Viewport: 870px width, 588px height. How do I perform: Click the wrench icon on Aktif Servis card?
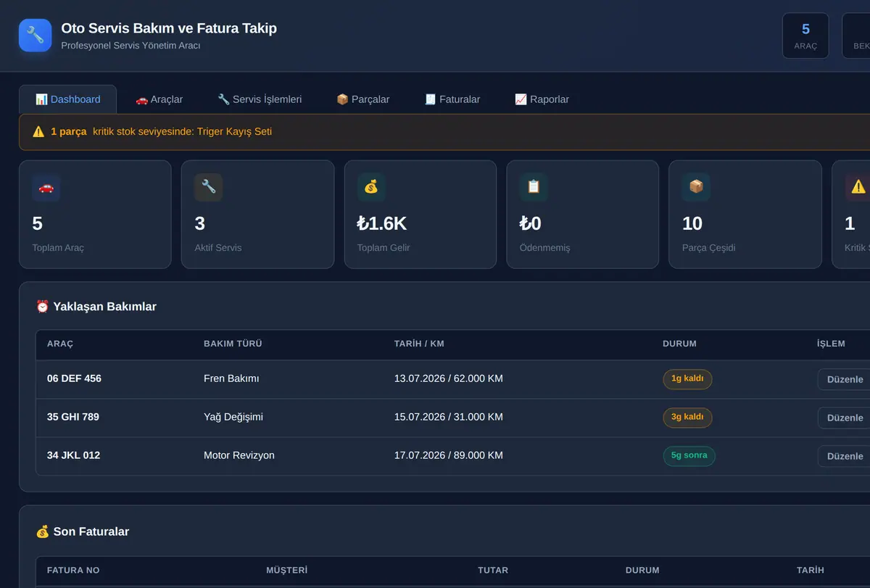click(x=209, y=187)
